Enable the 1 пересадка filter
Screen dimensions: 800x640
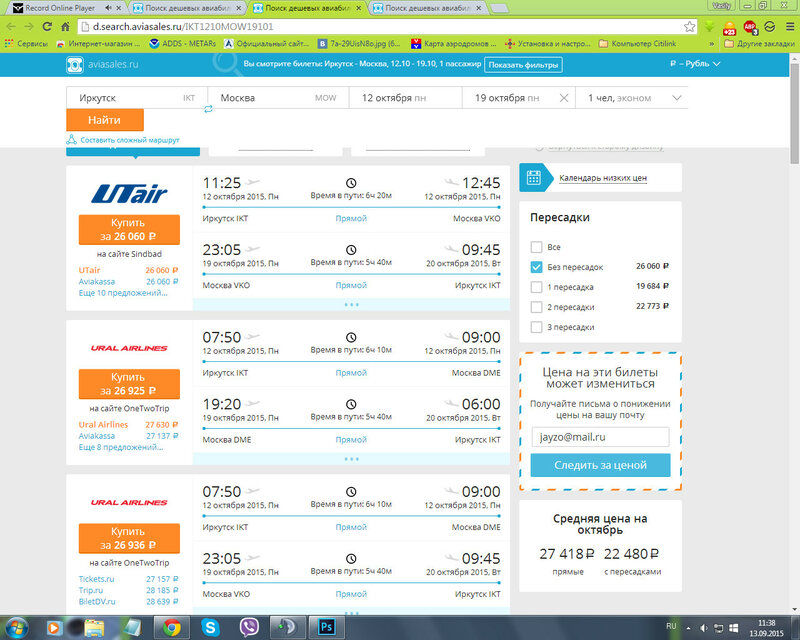tap(536, 287)
